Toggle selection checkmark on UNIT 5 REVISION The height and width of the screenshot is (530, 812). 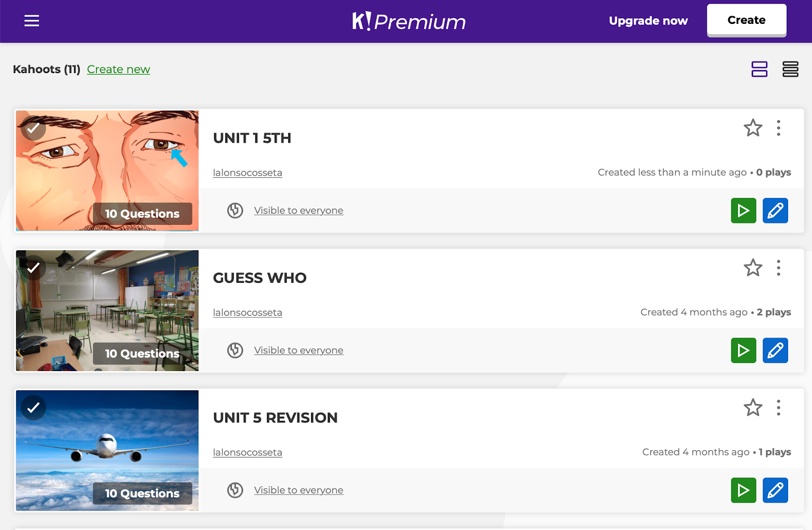click(x=33, y=408)
